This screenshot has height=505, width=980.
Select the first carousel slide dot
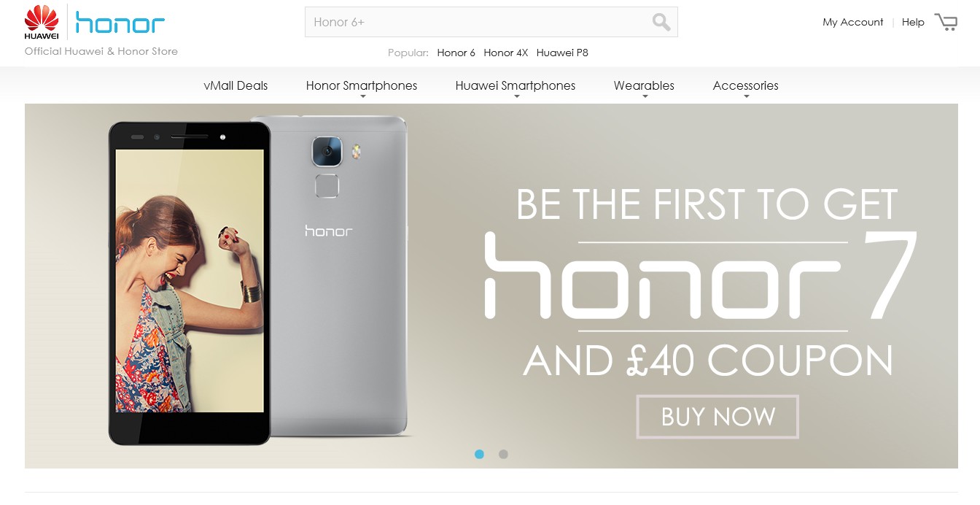[479, 454]
